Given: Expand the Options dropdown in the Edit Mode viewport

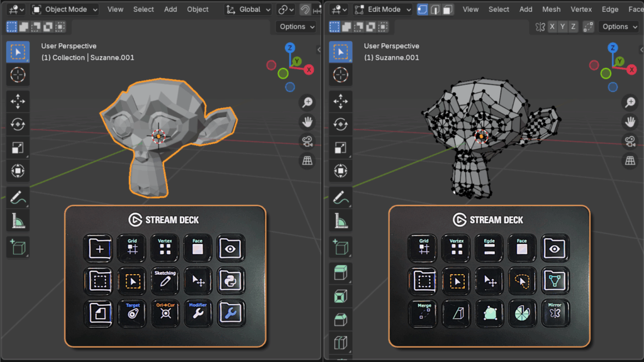Looking at the screenshot, I should [619, 26].
